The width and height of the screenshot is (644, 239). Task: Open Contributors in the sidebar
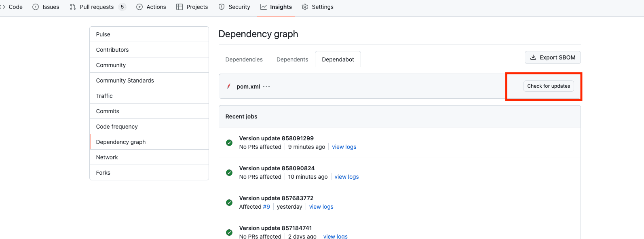(x=112, y=50)
